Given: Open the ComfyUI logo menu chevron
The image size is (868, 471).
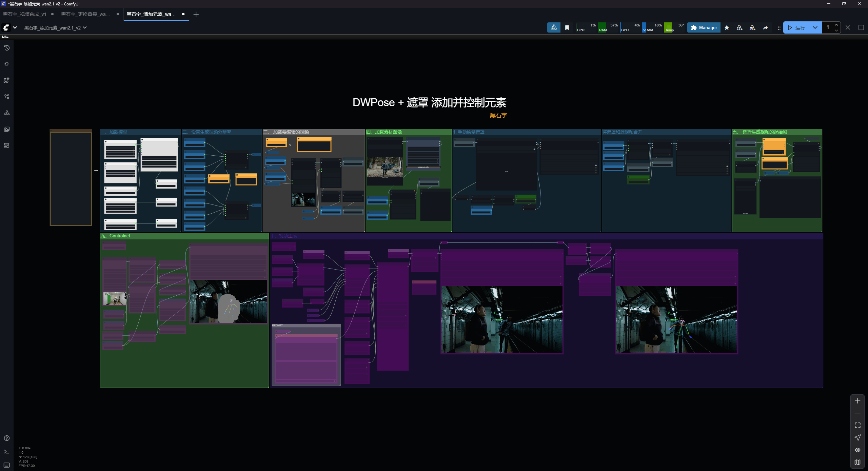Looking at the screenshot, I should coord(15,28).
